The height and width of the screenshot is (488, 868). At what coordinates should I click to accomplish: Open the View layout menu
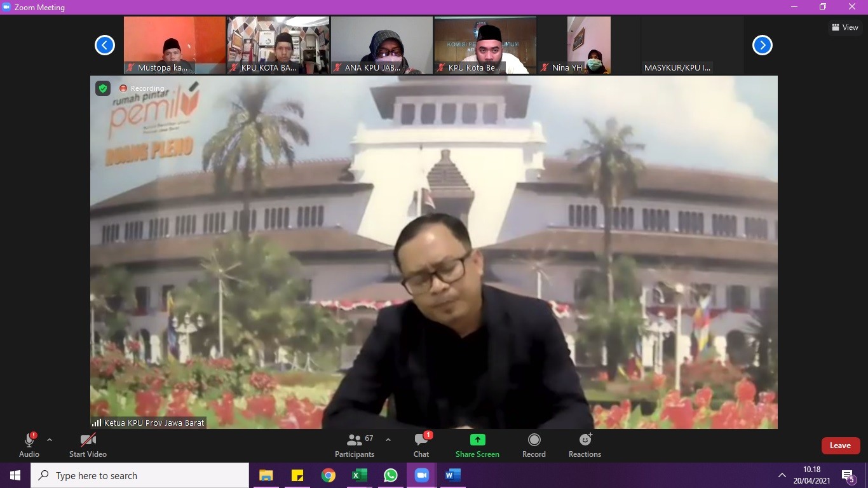coord(844,27)
